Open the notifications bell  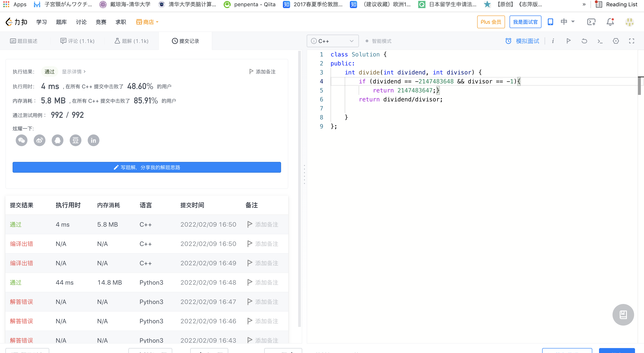[x=610, y=22]
